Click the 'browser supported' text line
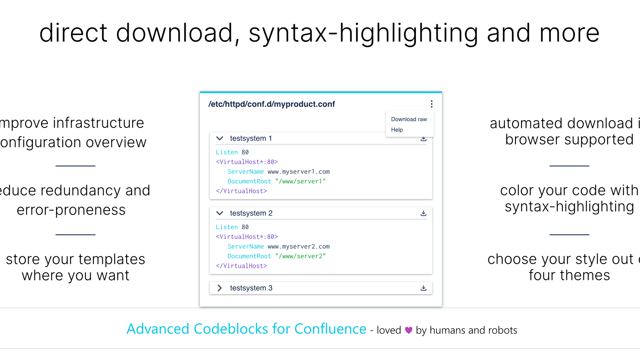Image resolution: width=640 pixels, height=364 pixels. [x=569, y=140]
